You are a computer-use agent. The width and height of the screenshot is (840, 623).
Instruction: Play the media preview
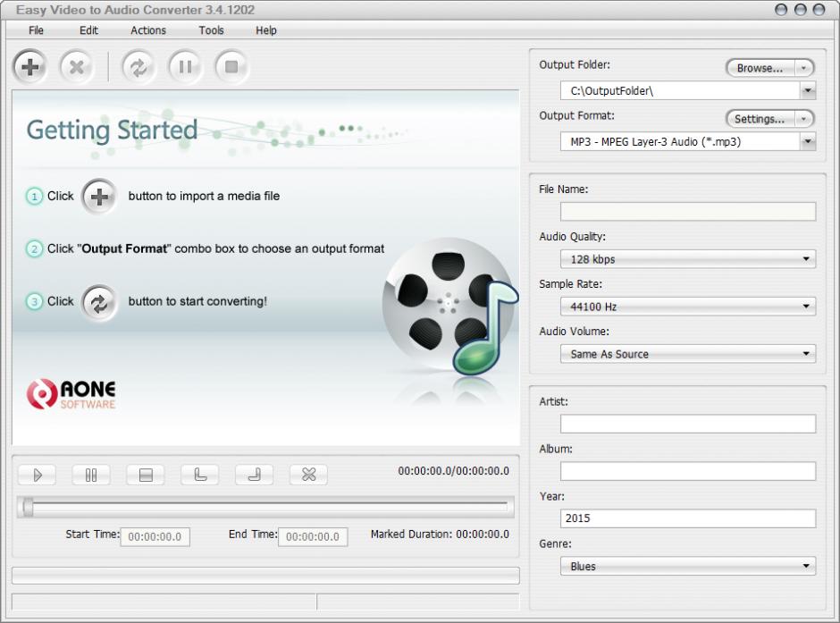tap(37, 475)
